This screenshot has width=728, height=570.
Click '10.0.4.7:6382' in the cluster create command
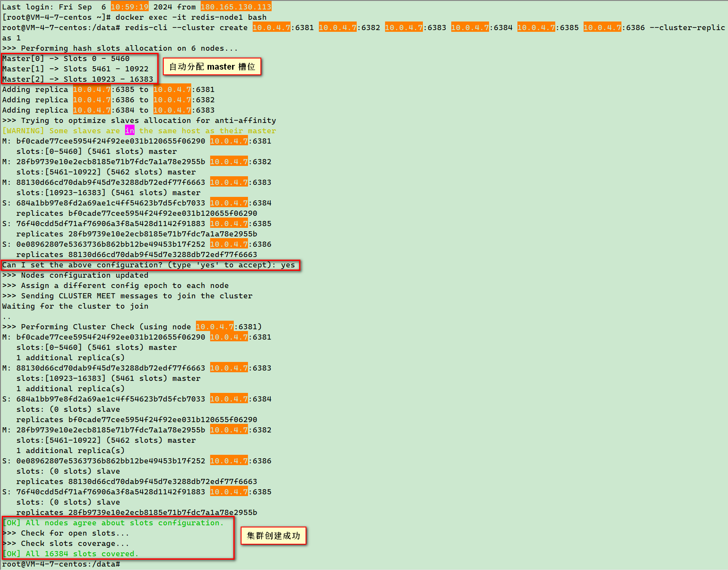pos(349,28)
